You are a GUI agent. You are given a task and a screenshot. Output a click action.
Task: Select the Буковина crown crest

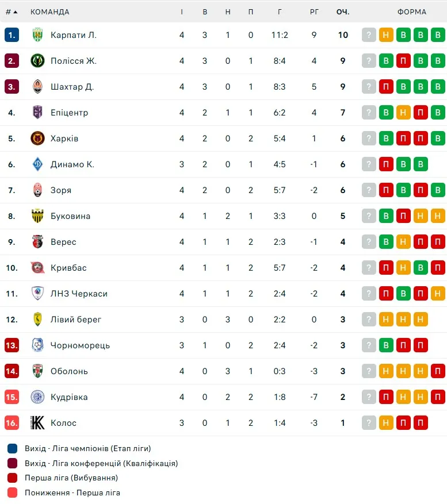point(37,216)
